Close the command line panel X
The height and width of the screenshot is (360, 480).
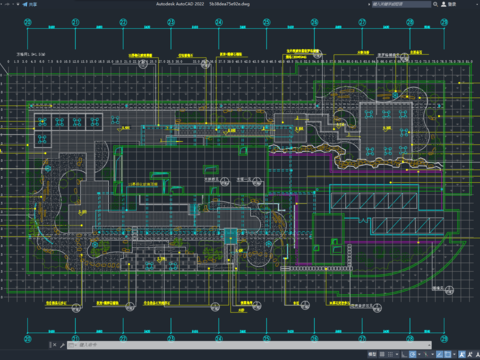tap(54, 345)
